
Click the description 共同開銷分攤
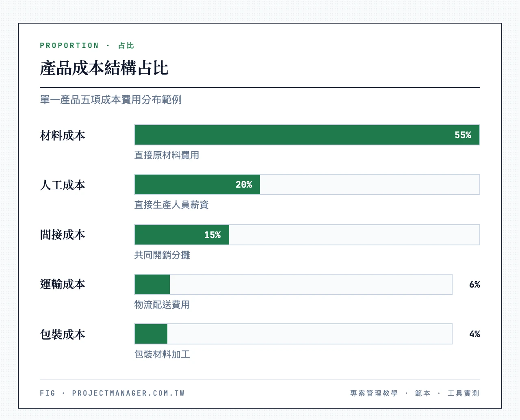pos(162,255)
